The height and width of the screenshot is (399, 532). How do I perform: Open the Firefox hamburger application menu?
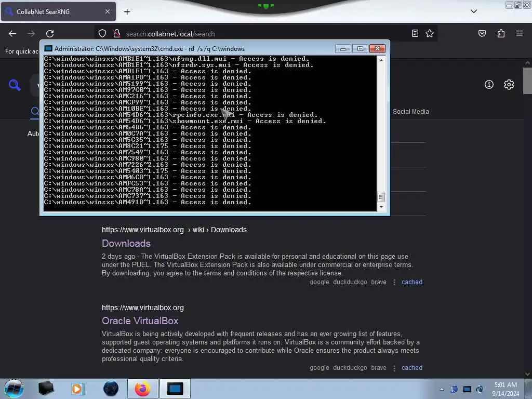(x=520, y=33)
